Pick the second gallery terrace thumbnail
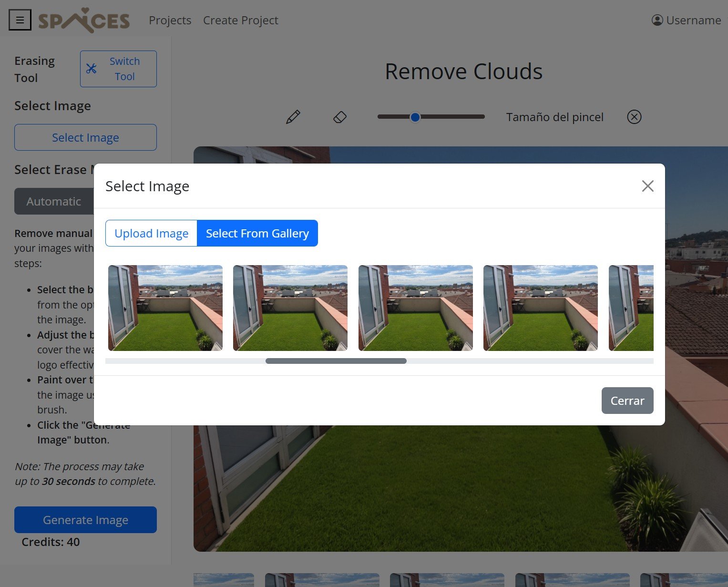The height and width of the screenshot is (587, 728). coord(290,308)
